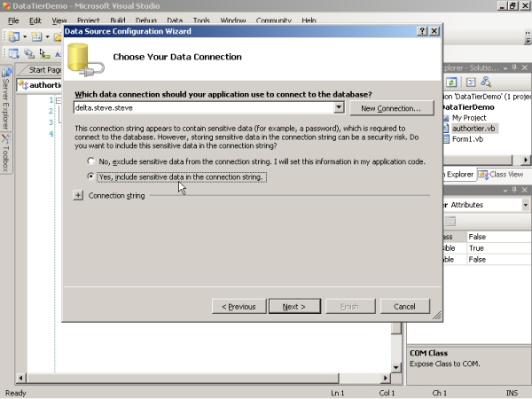Click the View Code icon in Solution Explorer

pyautogui.click(x=471, y=82)
